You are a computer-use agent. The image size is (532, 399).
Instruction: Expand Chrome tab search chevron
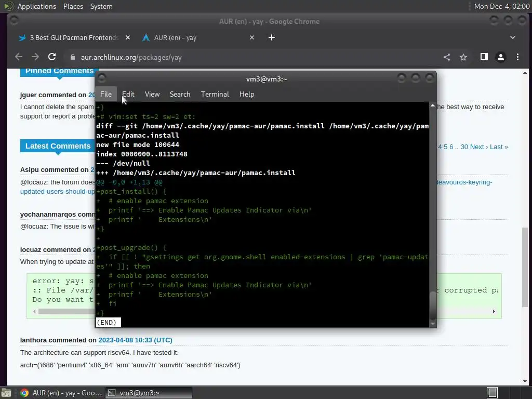point(513,37)
